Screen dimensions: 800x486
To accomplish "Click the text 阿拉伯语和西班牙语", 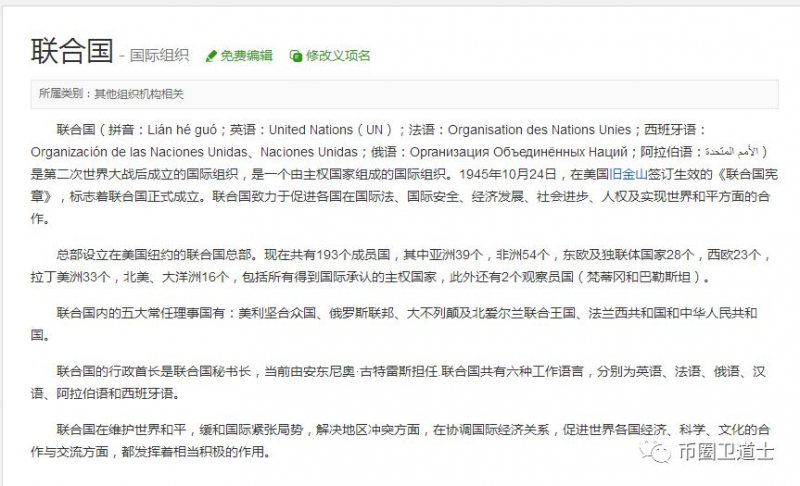I will click(115, 394).
